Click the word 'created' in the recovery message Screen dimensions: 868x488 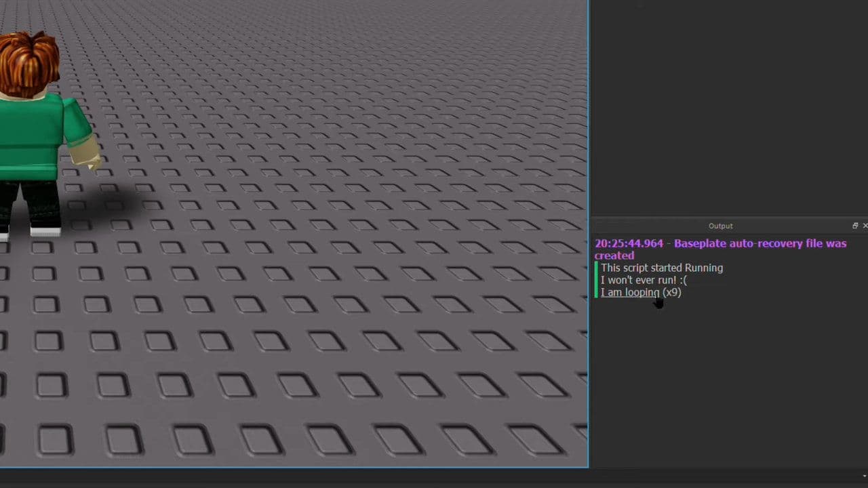(613, 256)
